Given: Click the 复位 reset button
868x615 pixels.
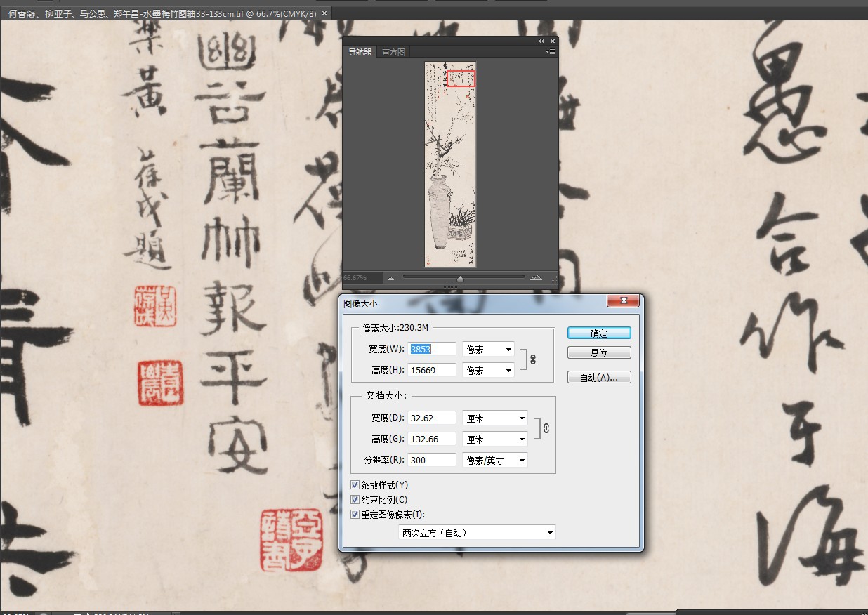Looking at the screenshot, I should pyautogui.click(x=599, y=353).
